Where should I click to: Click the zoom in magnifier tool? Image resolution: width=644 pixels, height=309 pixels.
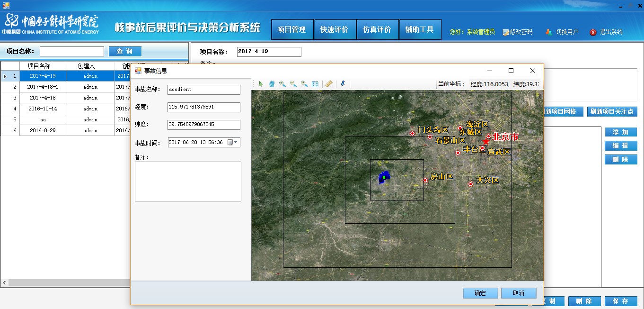point(282,84)
